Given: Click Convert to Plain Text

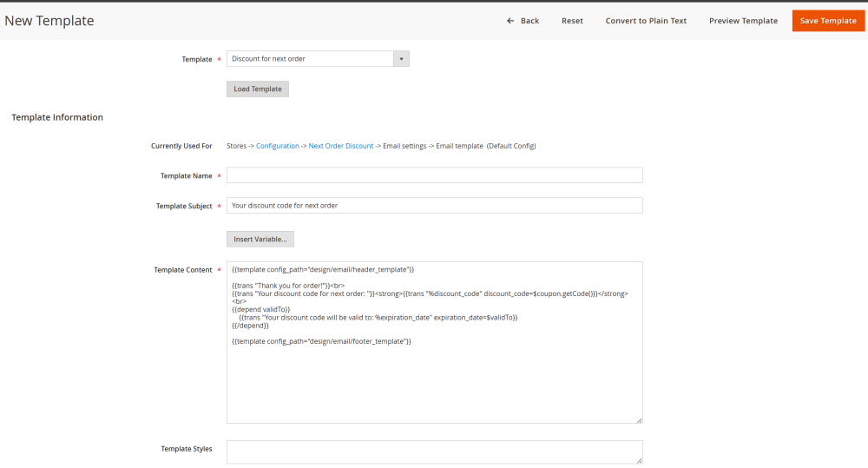Looking at the screenshot, I should [x=646, y=21].
